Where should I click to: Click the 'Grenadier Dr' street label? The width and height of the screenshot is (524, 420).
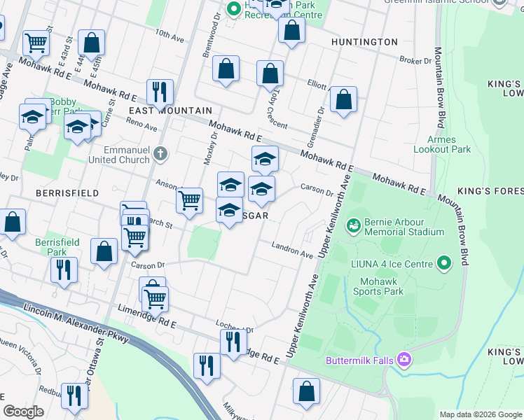click(316, 127)
